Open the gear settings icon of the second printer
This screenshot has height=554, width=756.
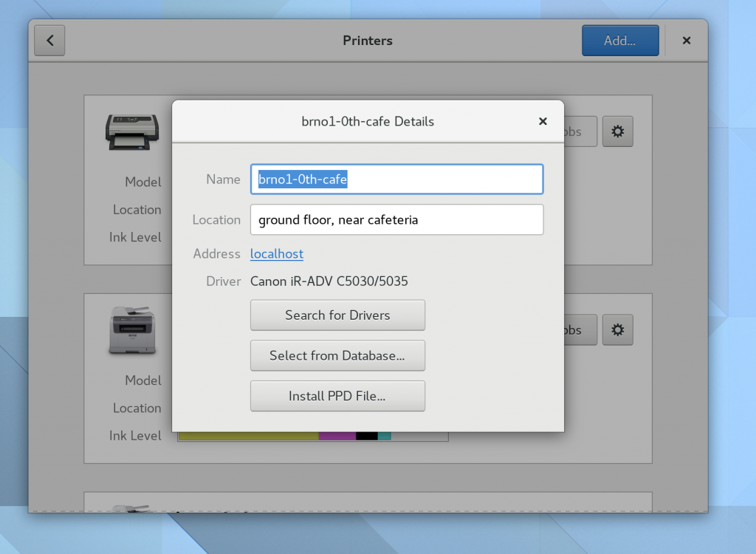[x=617, y=329]
